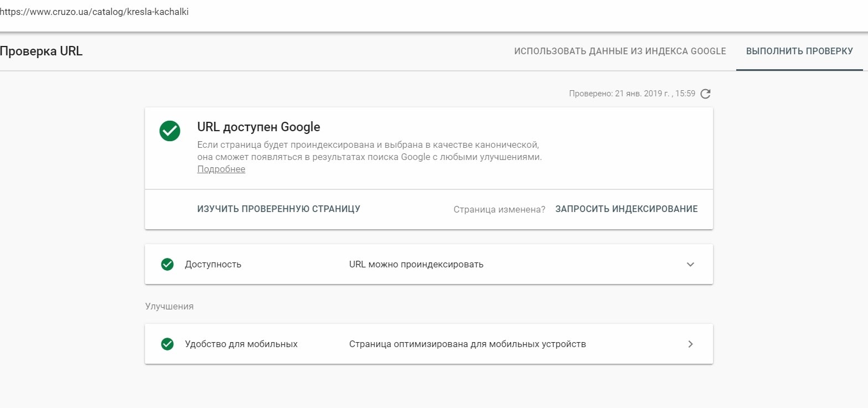Image resolution: width=868 pixels, height=408 pixels.
Task: Open the "Подробнее" link
Action: 221,169
